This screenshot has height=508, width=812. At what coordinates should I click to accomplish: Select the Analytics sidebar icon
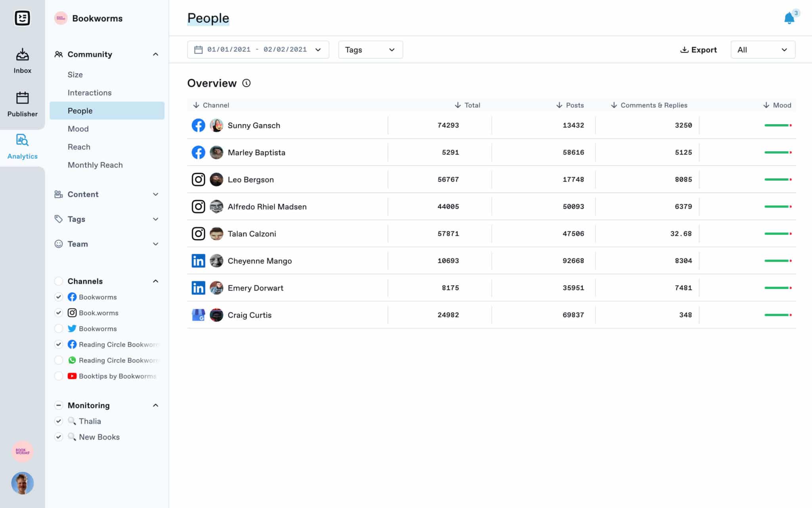click(x=22, y=140)
